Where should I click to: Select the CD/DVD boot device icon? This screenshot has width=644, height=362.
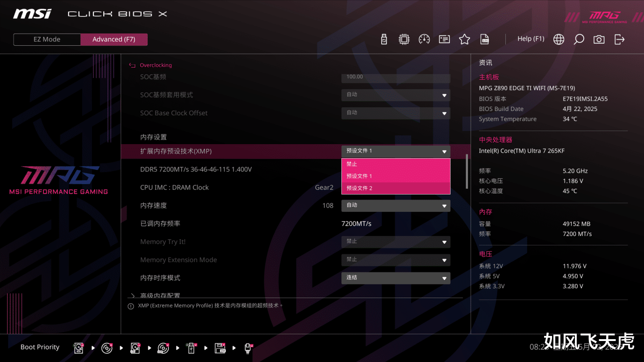[107, 348]
